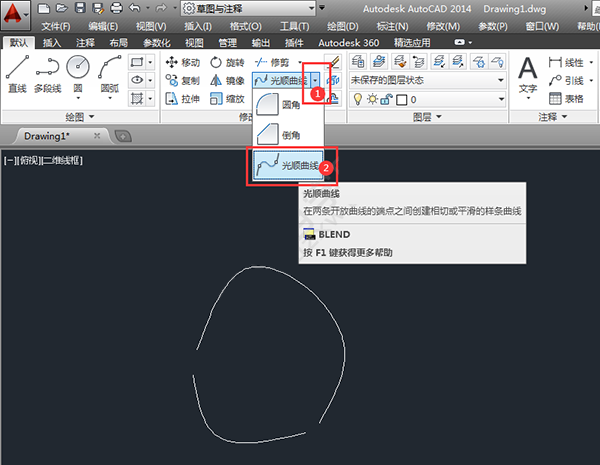Click the make object's layer current icon

click(379, 62)
